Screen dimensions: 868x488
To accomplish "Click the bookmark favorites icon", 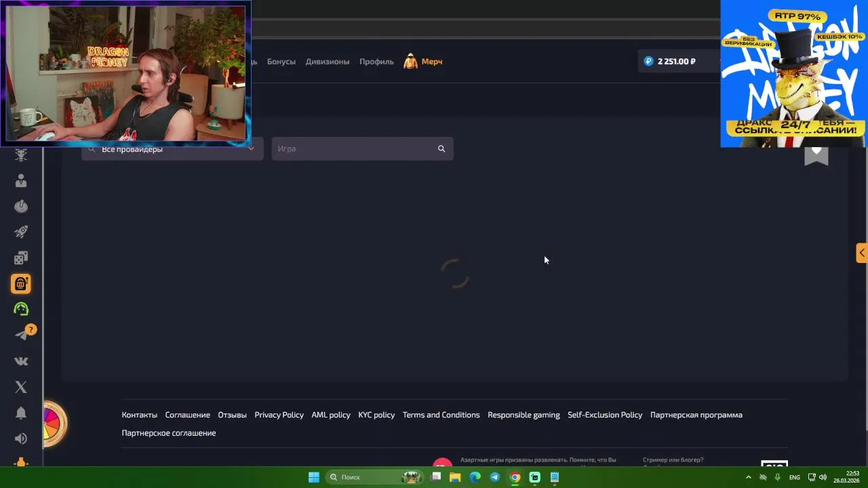I will (816, 156).
